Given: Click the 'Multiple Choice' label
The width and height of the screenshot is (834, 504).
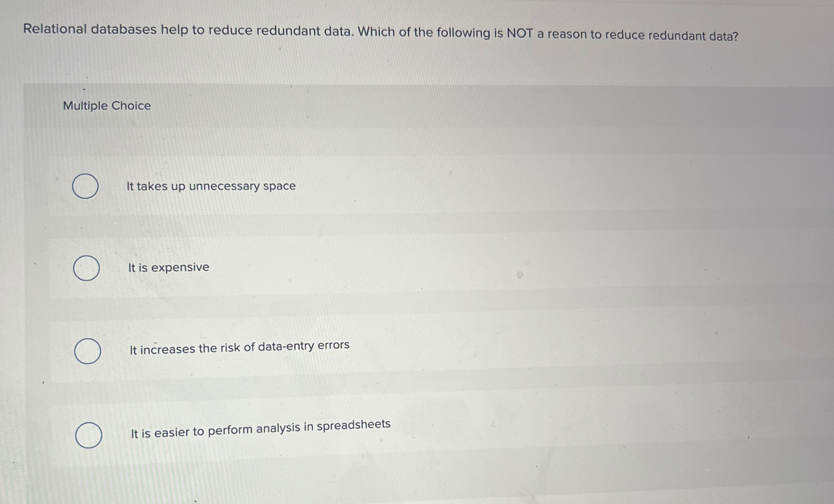Looking at the screenshot, I should point(107,106).
